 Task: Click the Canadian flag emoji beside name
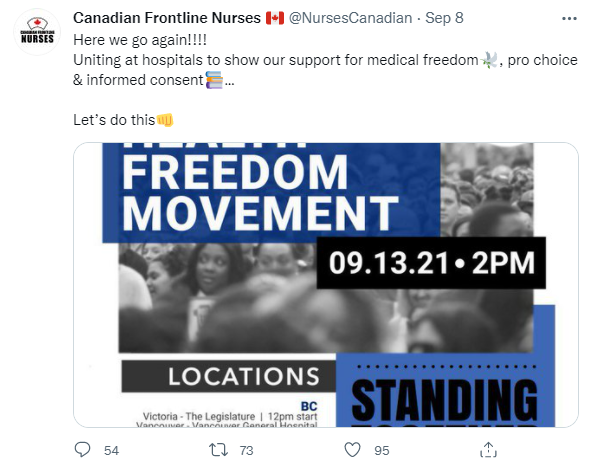click(275, 18)
